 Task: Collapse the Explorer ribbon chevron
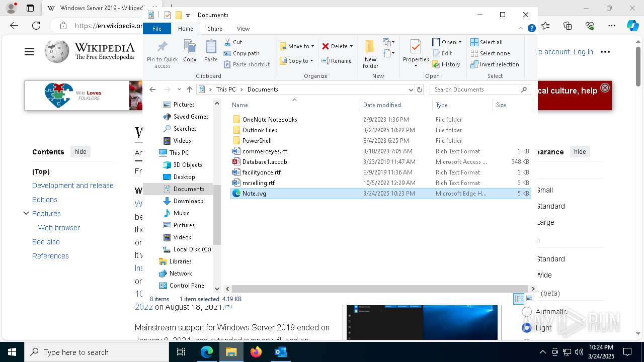[x=521, y=29]
